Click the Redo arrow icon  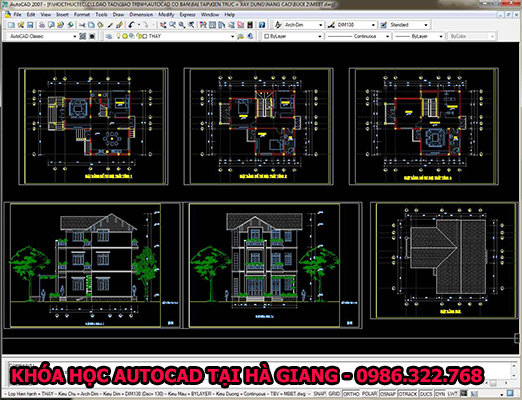coord(145,25)
